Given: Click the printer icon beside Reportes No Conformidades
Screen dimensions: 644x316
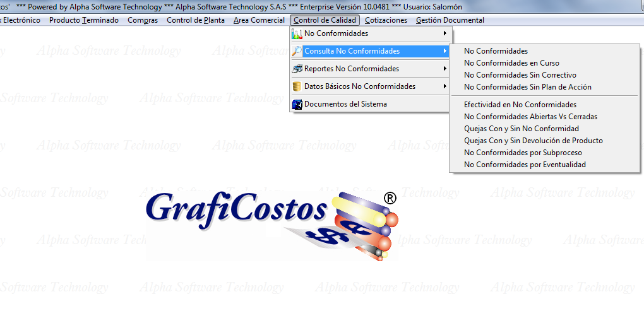Looking at the screenshot, I should pyautogui.click(x=297, y=69).
